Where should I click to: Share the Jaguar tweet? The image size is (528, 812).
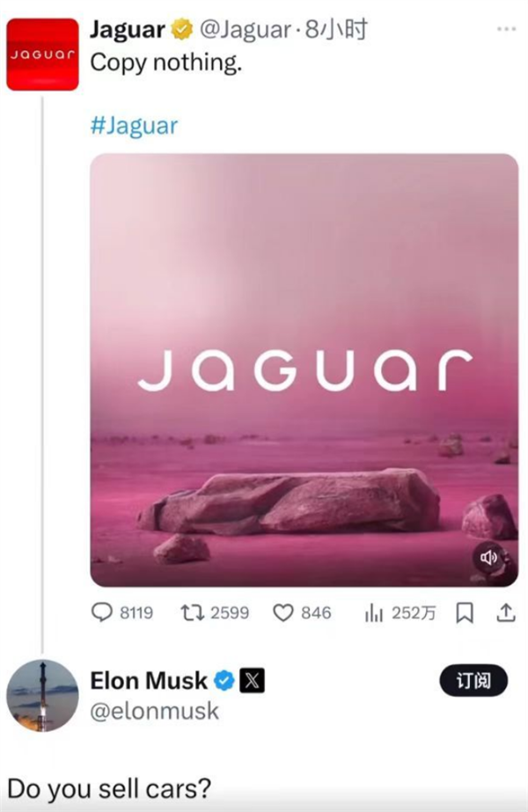pos(506,613)
